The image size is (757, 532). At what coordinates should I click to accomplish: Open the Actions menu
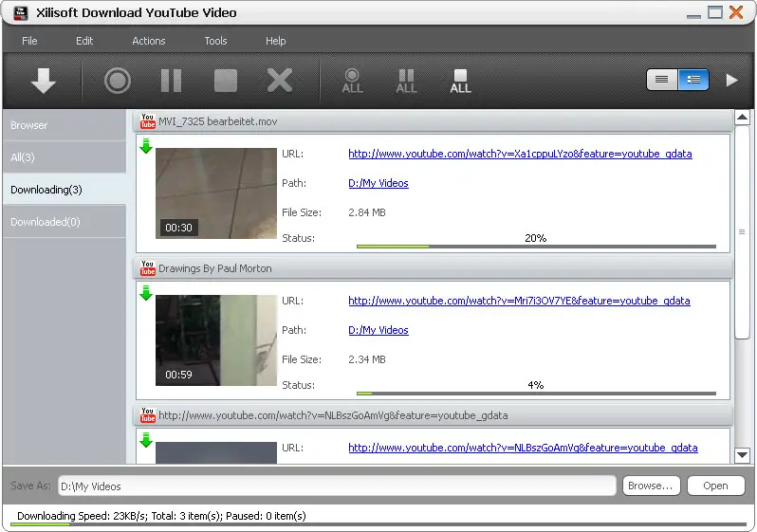click(149, 41)
